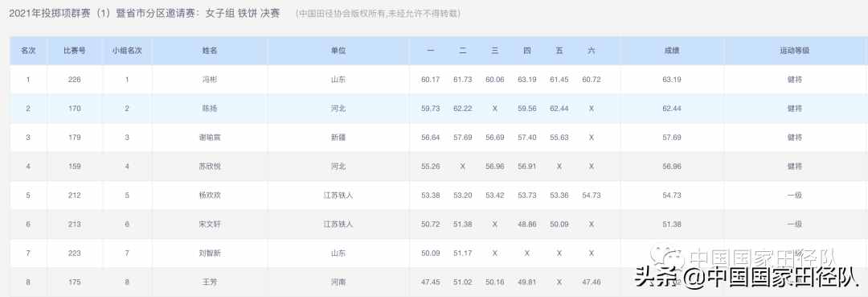Click bib number 179

click(74, 138)
